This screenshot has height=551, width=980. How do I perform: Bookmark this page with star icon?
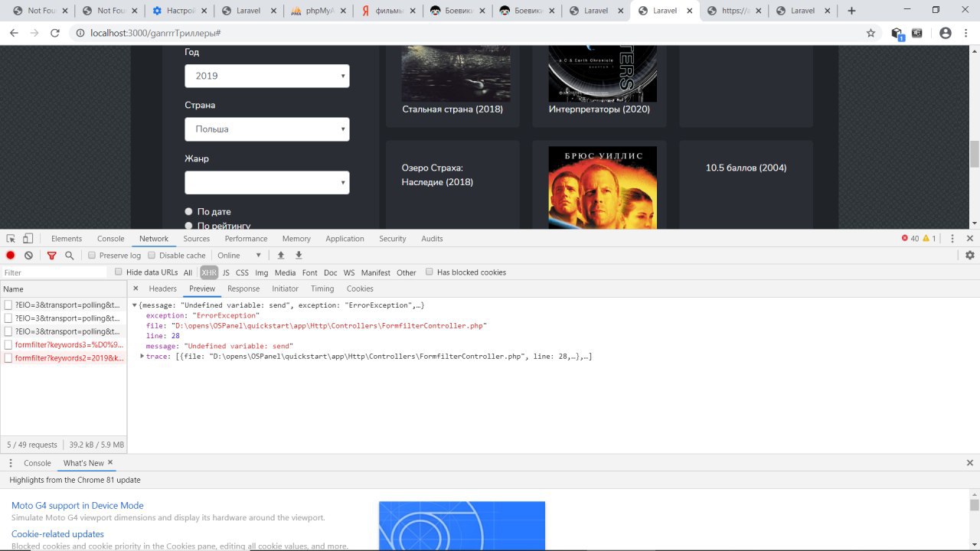click(x=871, y=33)
